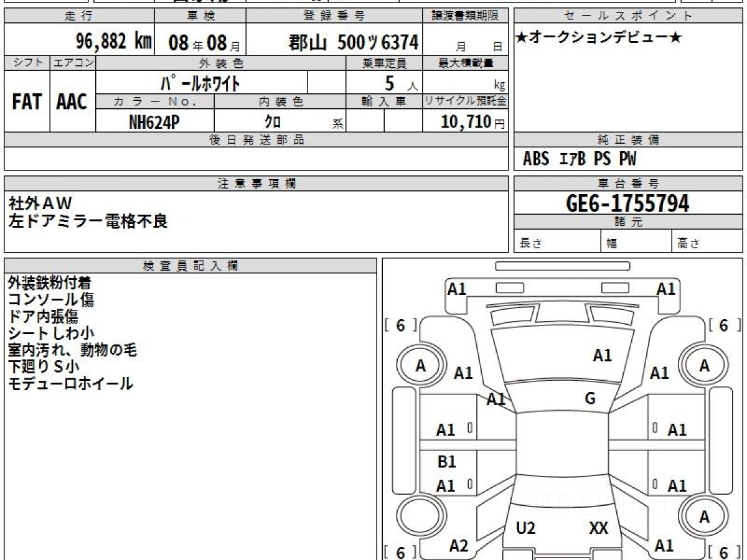Image resolution: width=747 pixels, height=560 pixels.
Task: Select inspector note "室内汚れ、動物の毛"
Action: [72, 350]
